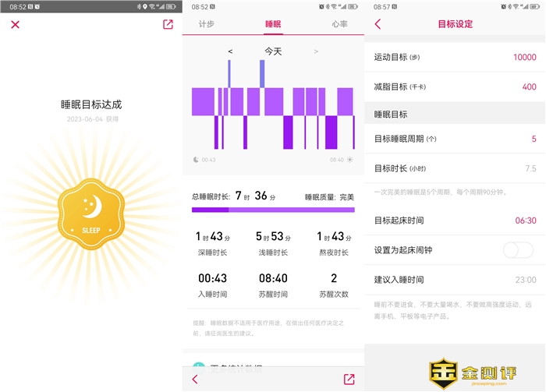
Task: Go to next day with right arrow
Action: tap(316, 51)
